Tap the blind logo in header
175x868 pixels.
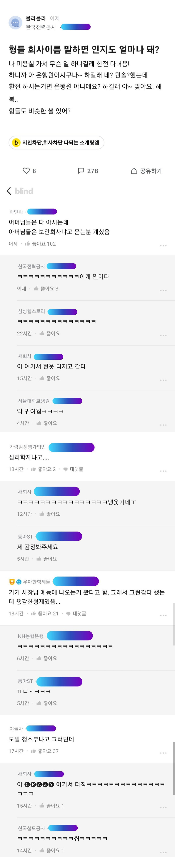click(x=24, y=191)
